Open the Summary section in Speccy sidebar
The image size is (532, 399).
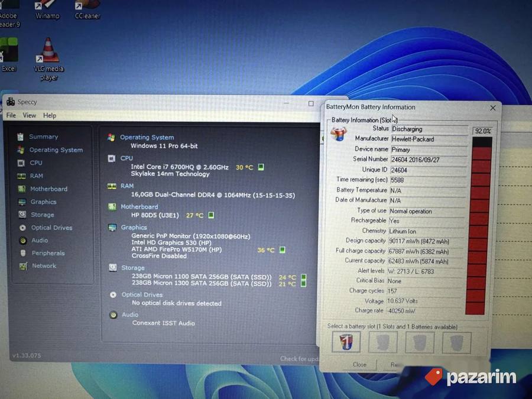coord(43,137)
